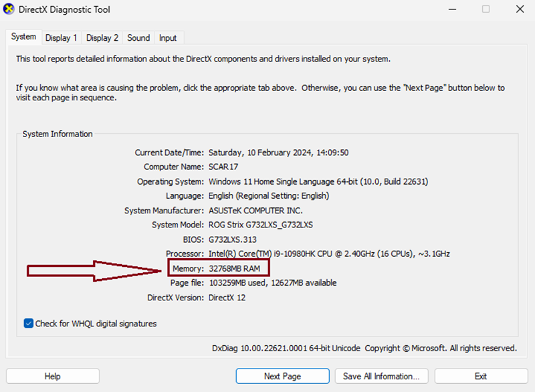Switch to the System tab

click(x=23, y=37)
